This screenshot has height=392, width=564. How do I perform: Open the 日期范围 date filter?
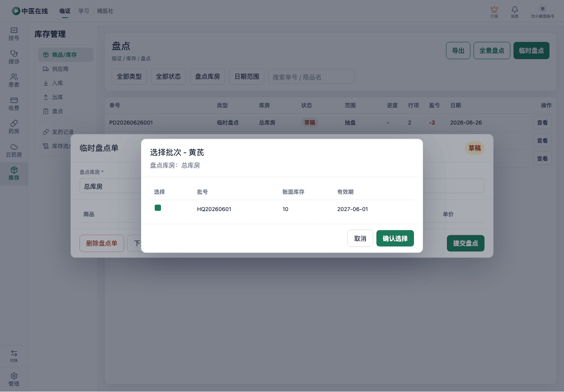pyautogui.click(x=247, y=76)
